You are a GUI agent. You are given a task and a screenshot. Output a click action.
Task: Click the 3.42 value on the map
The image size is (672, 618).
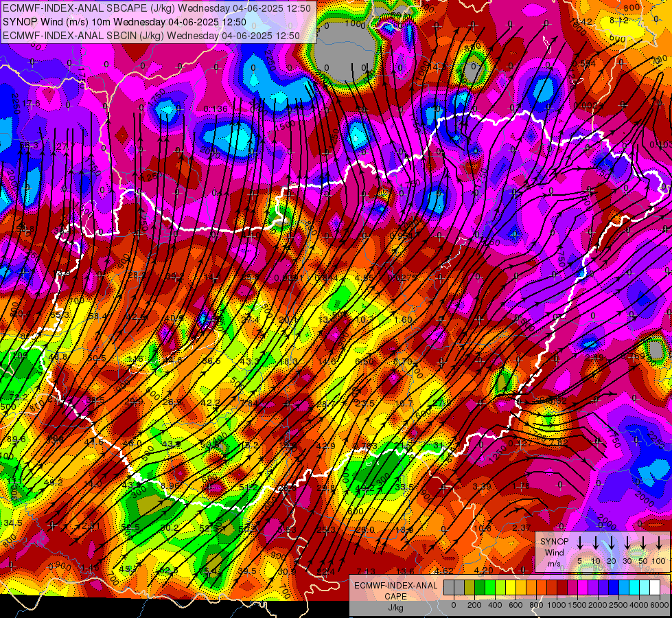coord(583,22)
